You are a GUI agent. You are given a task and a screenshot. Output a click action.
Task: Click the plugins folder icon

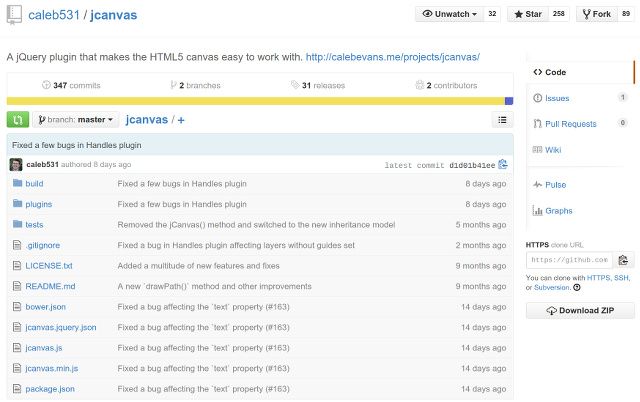point(17,203)
